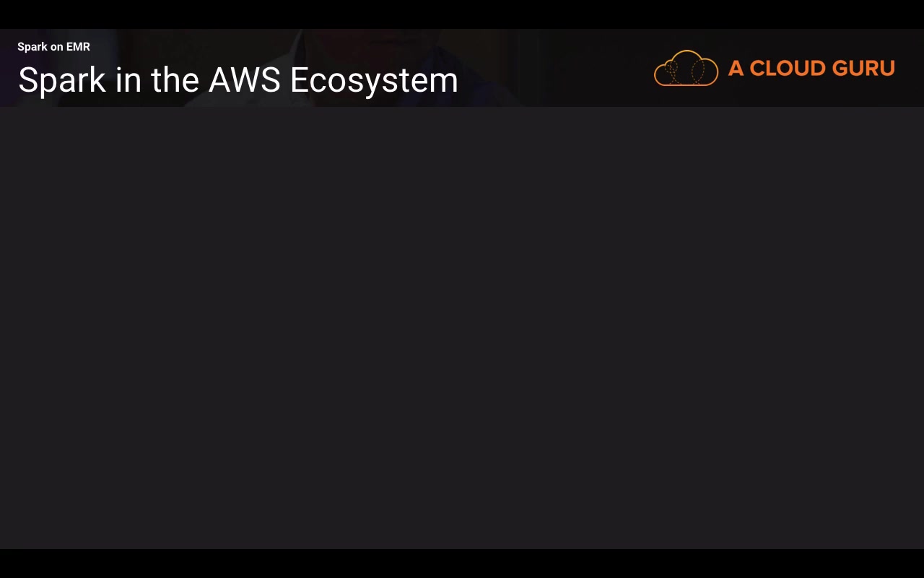Image resolution: width=924 pixels, height=578 pixels.
Task: Click the word "Ecosystem" in the title
Action: click(x=374, y=80)
